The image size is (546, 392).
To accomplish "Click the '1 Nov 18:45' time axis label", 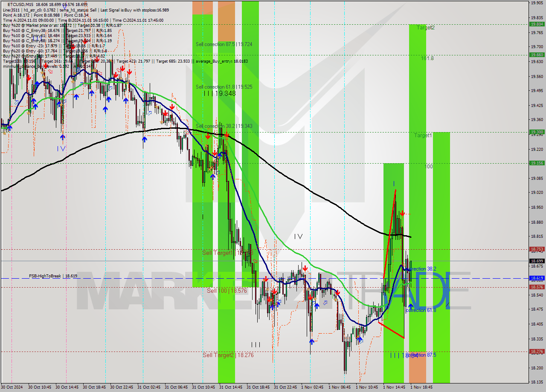I will coord(421,387).
